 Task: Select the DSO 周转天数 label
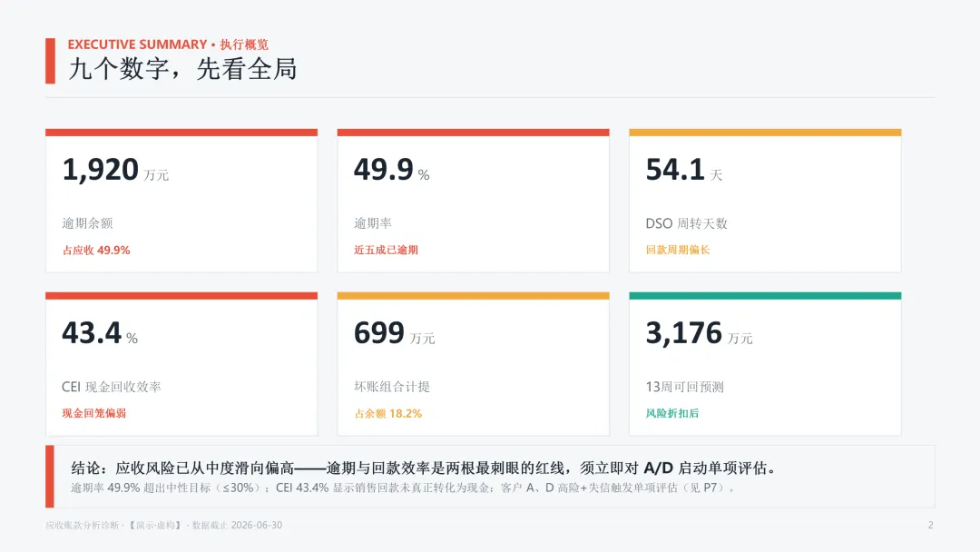point(686,223)
